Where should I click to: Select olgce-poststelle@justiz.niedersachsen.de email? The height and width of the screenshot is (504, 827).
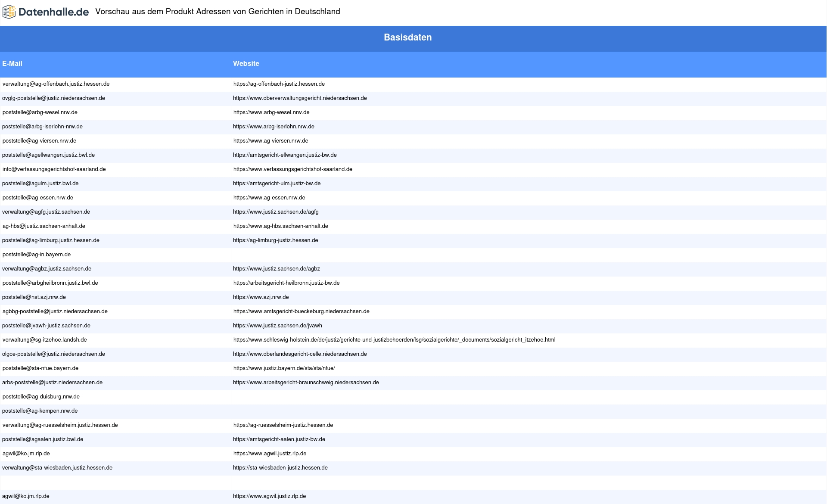53,354
